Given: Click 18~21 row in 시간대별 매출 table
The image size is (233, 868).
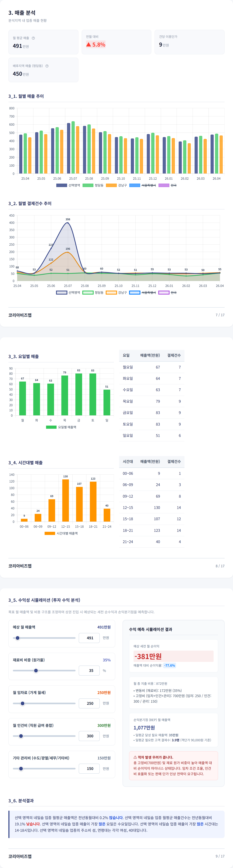Looking at the screenshot, I should tap(152, 530).
